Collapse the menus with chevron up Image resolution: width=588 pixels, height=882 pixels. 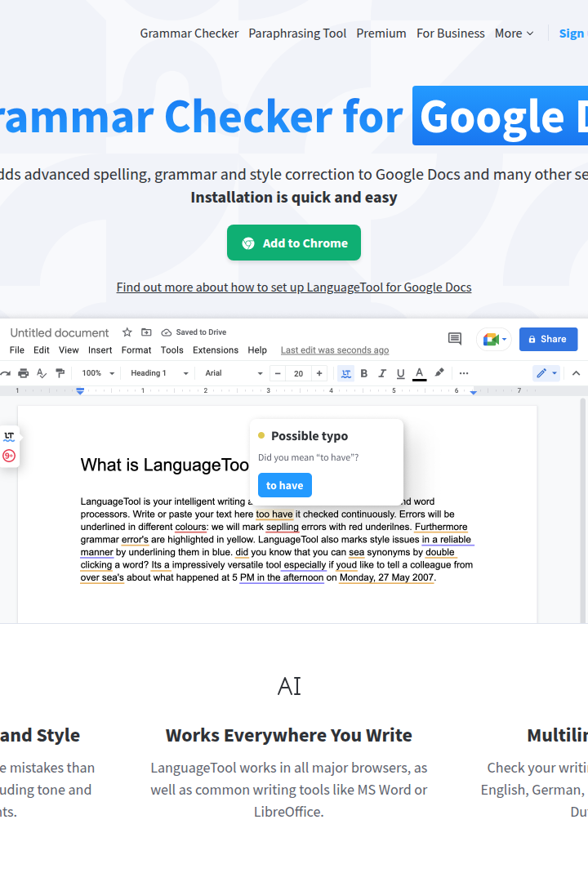pyautogui.click(x=577, y=373)
